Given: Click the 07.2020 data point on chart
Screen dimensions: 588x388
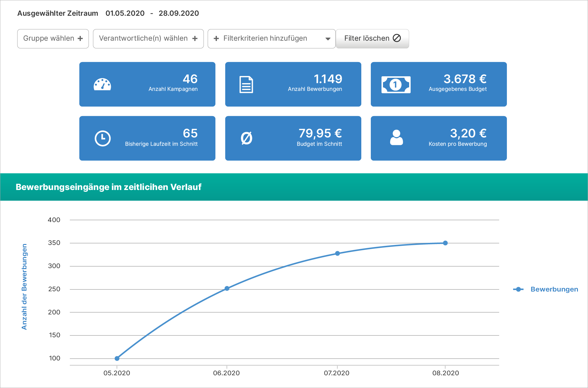Looking at the screenshot, I should (x=337, y=254).
